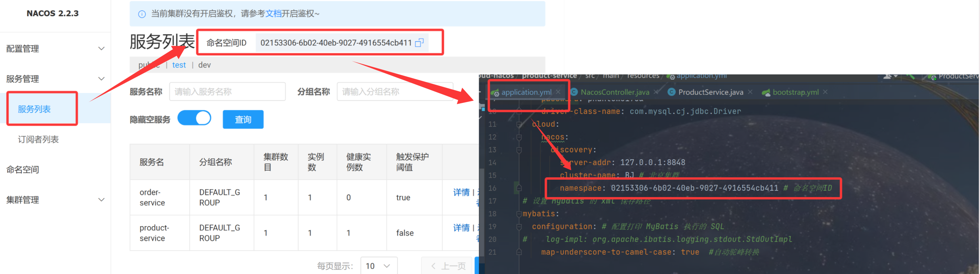The height and width of the screenshot is (274, 980).
Task: Click the bootstrap.yml Spring leaf icon
Action: coord(766,92)
